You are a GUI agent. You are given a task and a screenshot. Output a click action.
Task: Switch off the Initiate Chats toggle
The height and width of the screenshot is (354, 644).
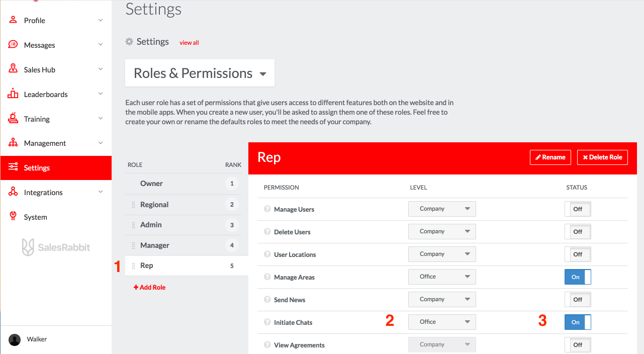pos(578,322)
